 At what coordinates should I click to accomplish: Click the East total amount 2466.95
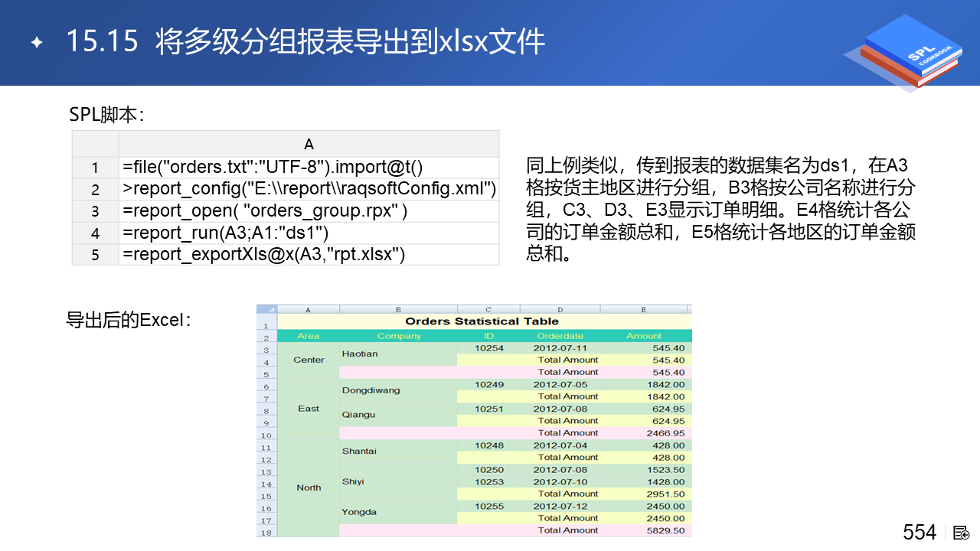click(x=646, y=433)
